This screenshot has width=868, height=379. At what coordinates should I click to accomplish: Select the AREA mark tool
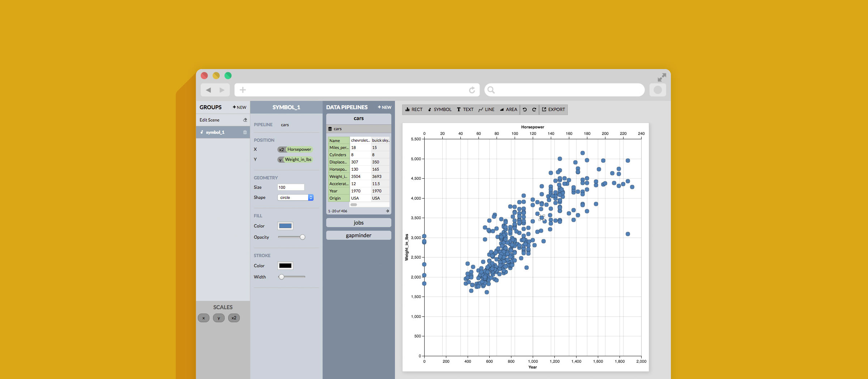[509, 110]
